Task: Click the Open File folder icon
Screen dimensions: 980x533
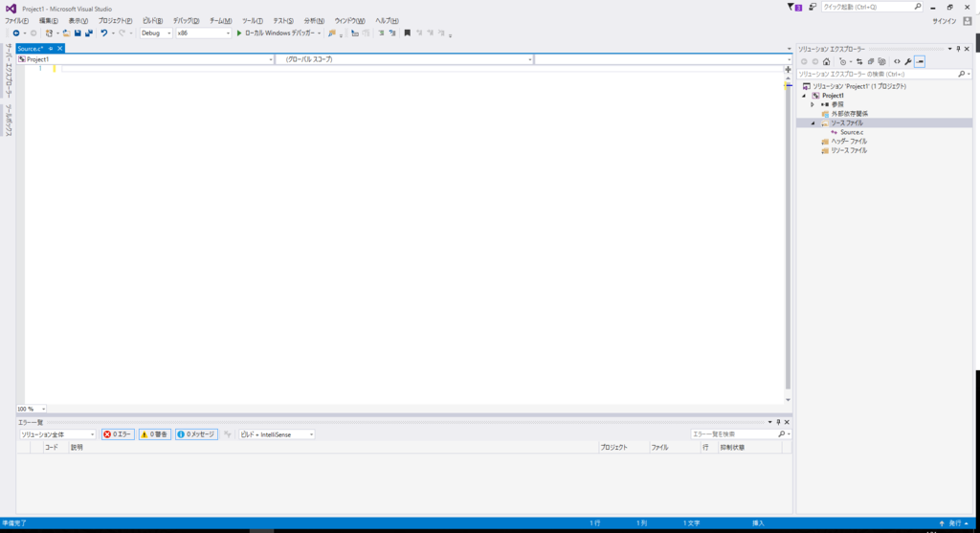Action: 66,33
